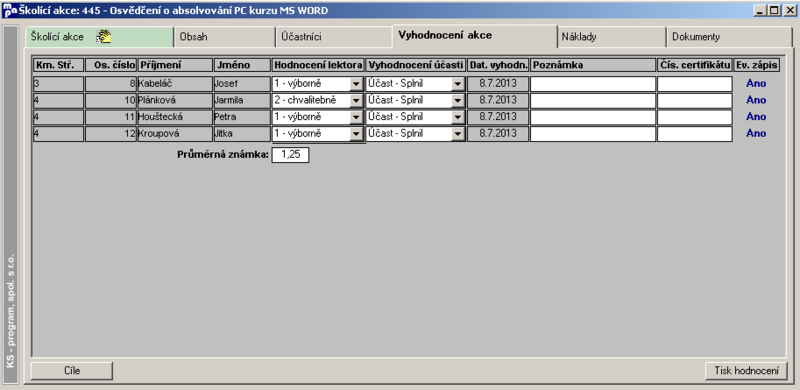This screenshot has height=390, width=800.
Task: Click personal number 12 cell
Action: coord(111,134)
